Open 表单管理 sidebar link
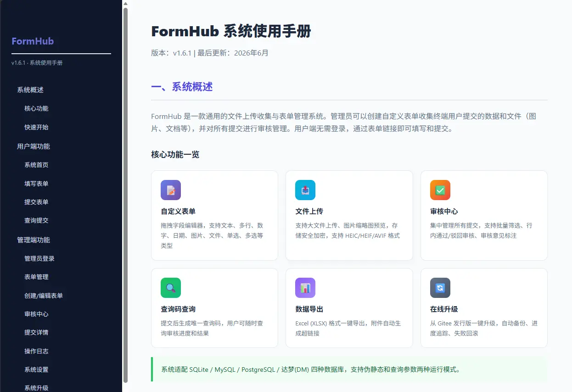This screenshot has height=392, width=572. click(36, 277)
